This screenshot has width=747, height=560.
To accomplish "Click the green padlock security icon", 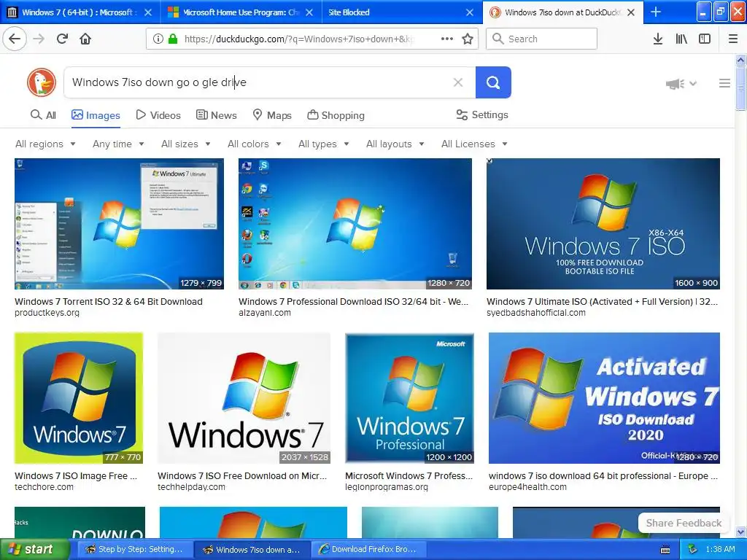I will (172, 39).
